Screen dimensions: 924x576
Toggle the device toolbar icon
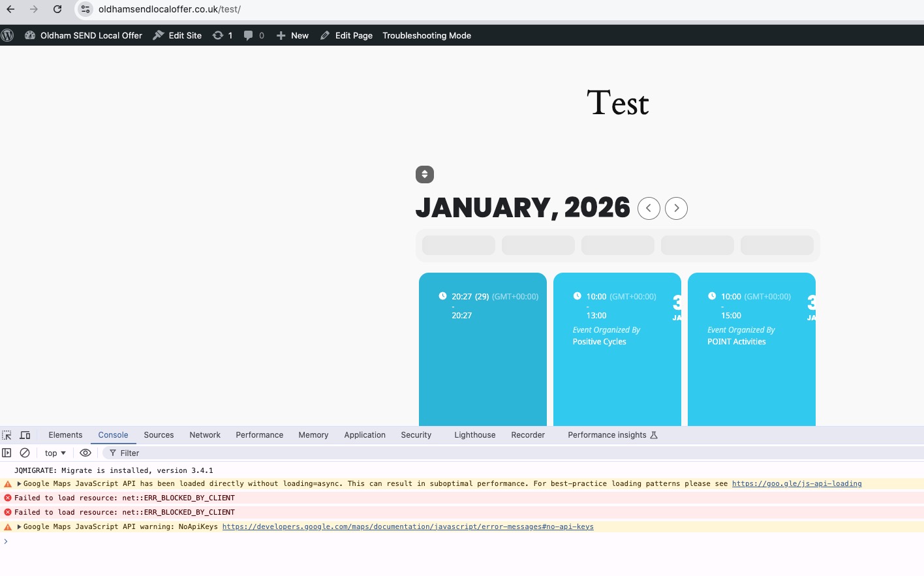(x=25, y=435)
